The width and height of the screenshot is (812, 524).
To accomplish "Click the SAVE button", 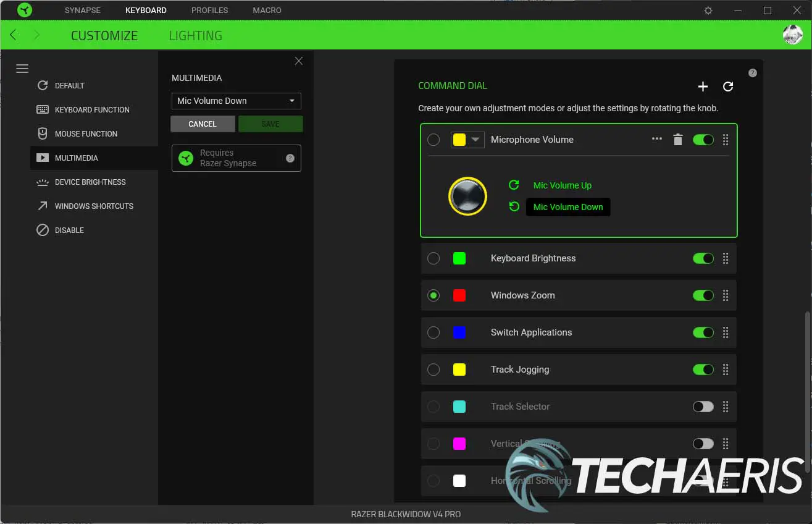I will (270, 124).
